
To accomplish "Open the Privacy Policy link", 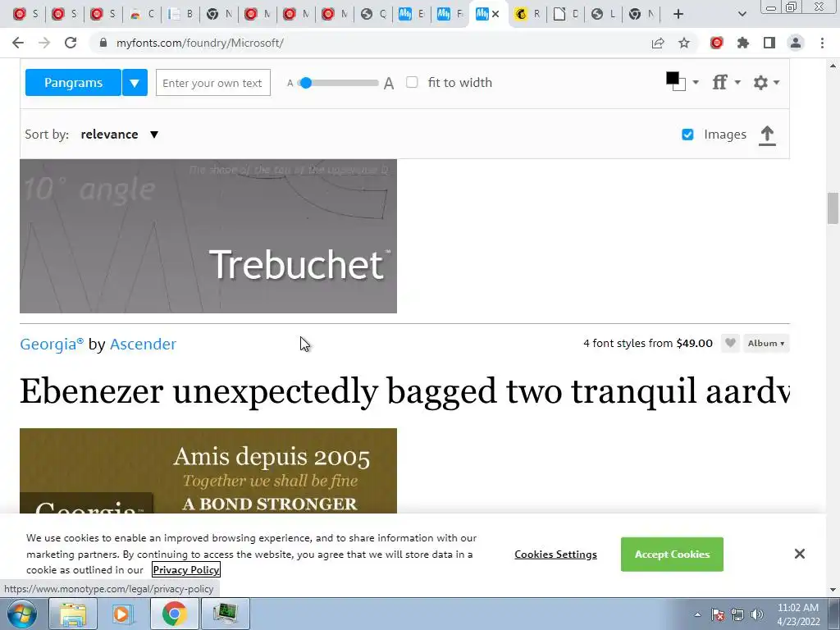I will click(x=186, y=569).
